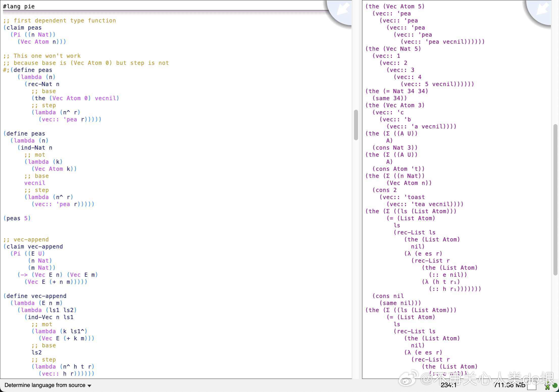The width and height of the screenshot is (559, 392).
Task: Click the 234:1 cursor position indicator
Action: [448, 385]
